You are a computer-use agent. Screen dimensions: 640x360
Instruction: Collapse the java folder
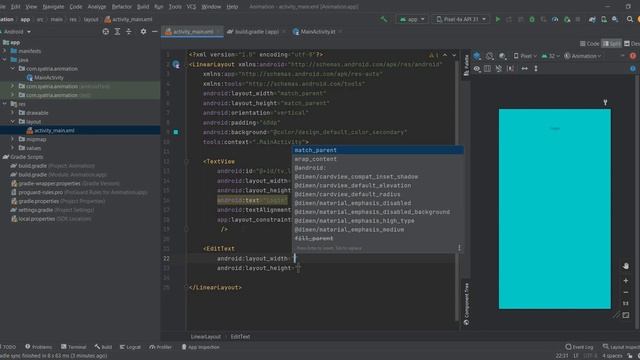tap(5, 60)
